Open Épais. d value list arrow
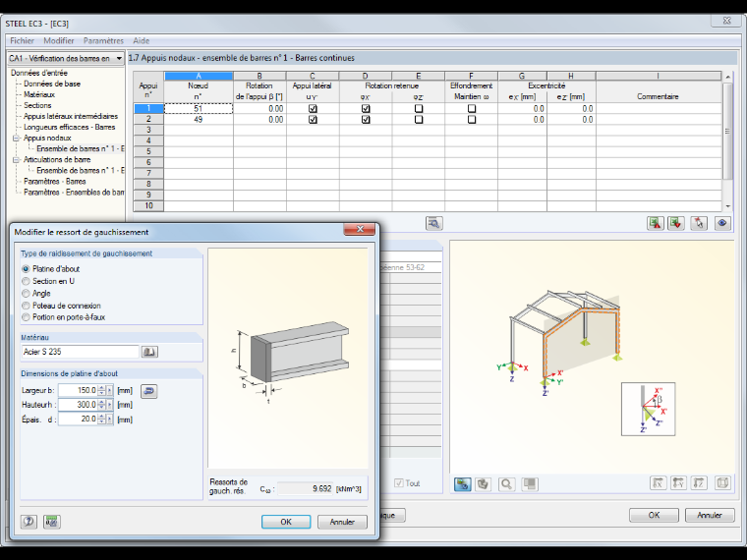 [109, 420]
